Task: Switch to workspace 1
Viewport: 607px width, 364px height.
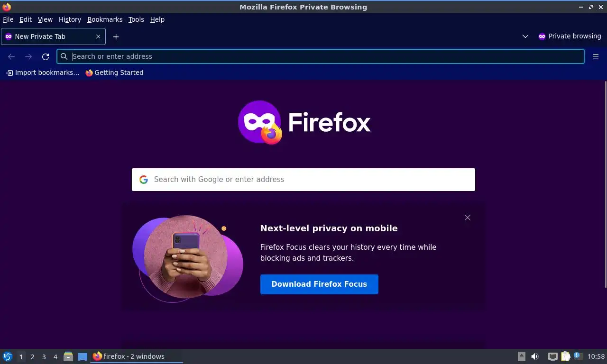Action: click(x=21, y=357)
